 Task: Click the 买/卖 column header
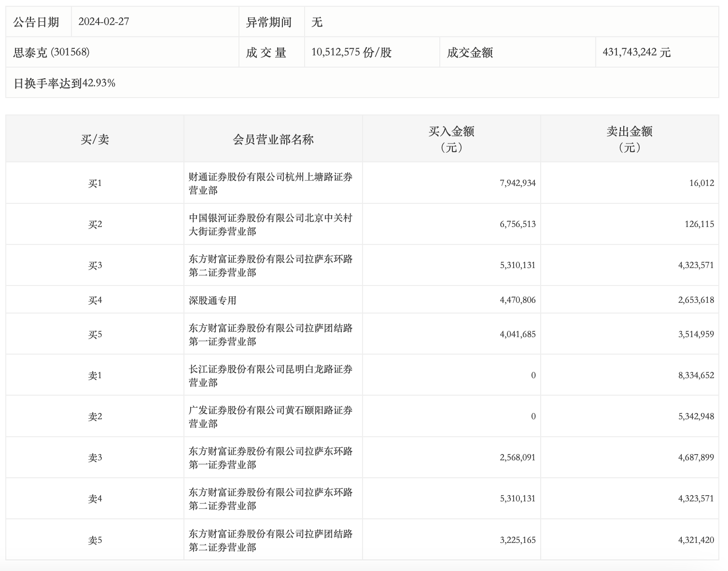coord(95,140)
